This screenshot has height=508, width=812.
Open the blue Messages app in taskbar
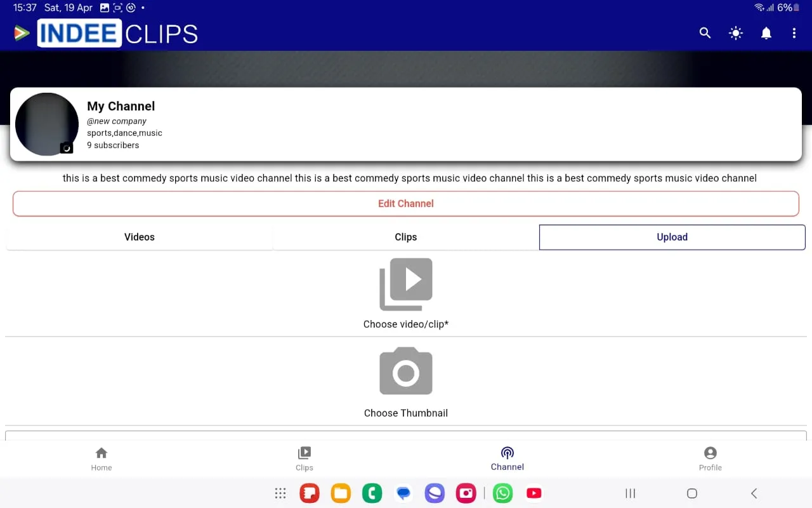point(403,493)
